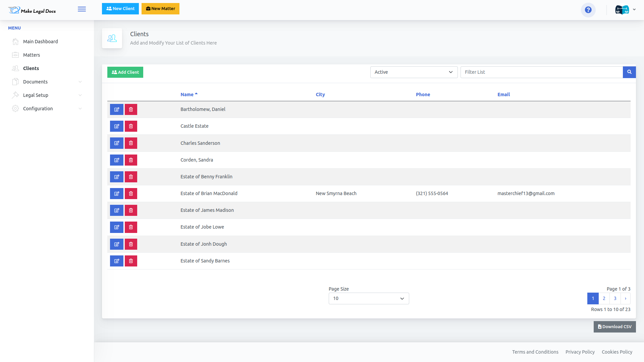Click the Make Legal Docs logo

(32, 10)
